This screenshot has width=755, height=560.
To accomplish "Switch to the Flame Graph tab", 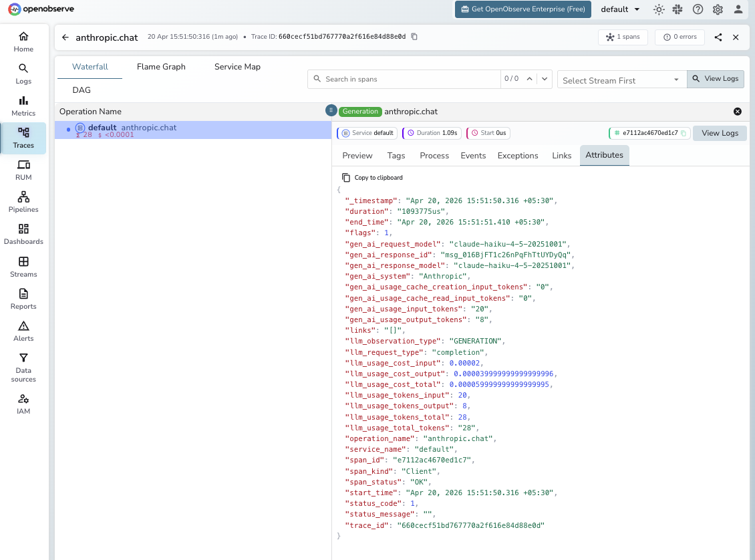I will tap(160, 66).
